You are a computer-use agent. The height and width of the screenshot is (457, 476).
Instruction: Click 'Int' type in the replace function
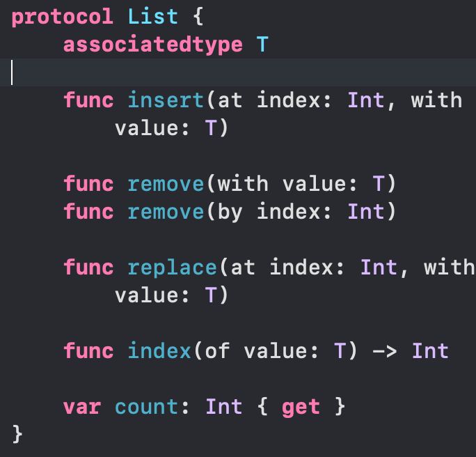pos(379,268)
